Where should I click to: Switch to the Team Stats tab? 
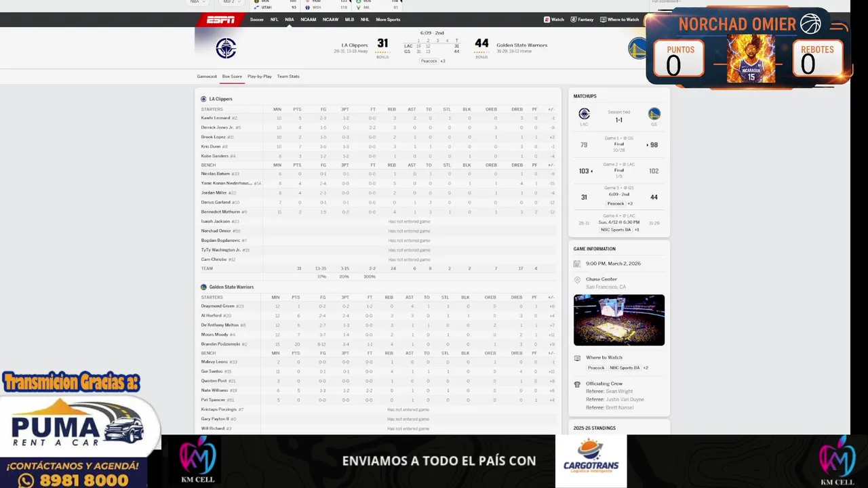coord(288,77)
